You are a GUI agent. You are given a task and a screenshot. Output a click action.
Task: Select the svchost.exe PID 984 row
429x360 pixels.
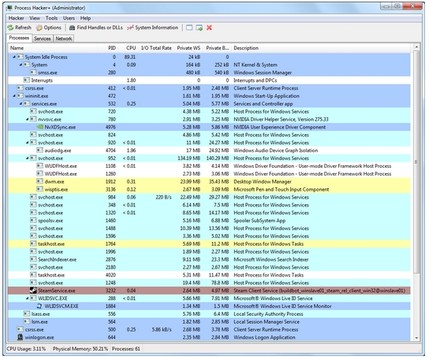(209, 197)
